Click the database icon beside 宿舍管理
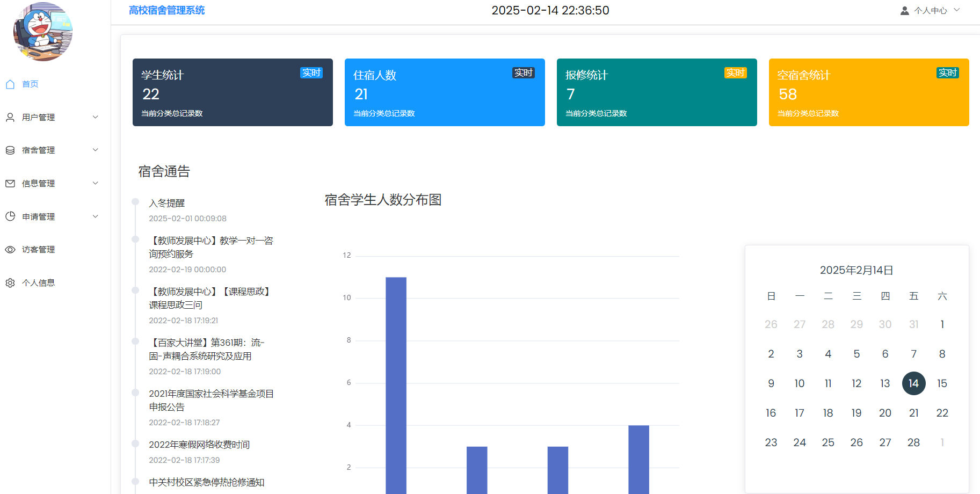 click(x=10, y=150)
